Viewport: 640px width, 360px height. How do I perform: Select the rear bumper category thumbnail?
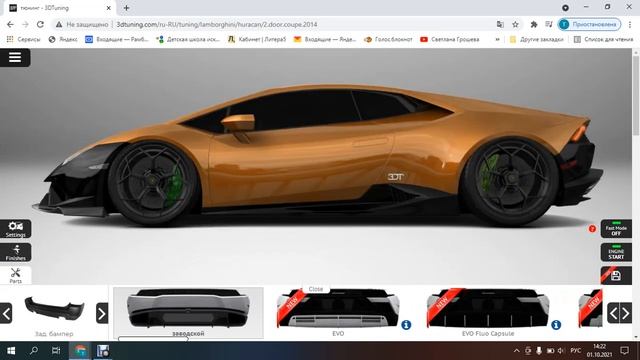[x=54, y=309]
